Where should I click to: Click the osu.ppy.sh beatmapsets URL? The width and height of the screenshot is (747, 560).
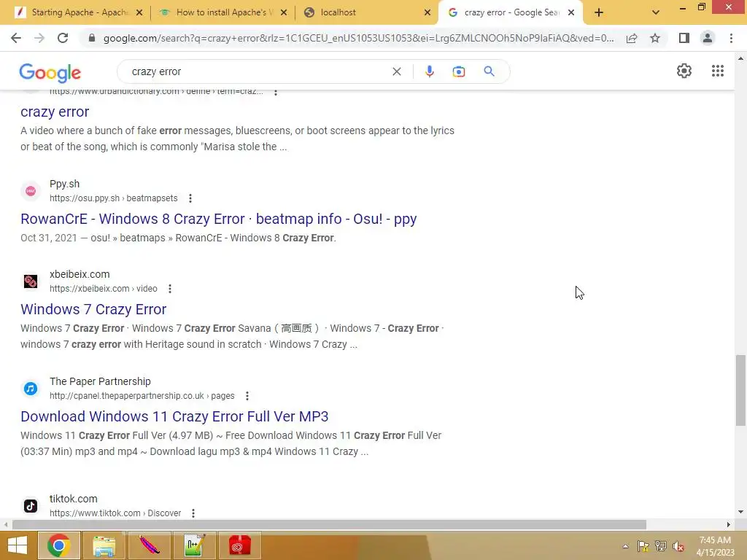113,198
